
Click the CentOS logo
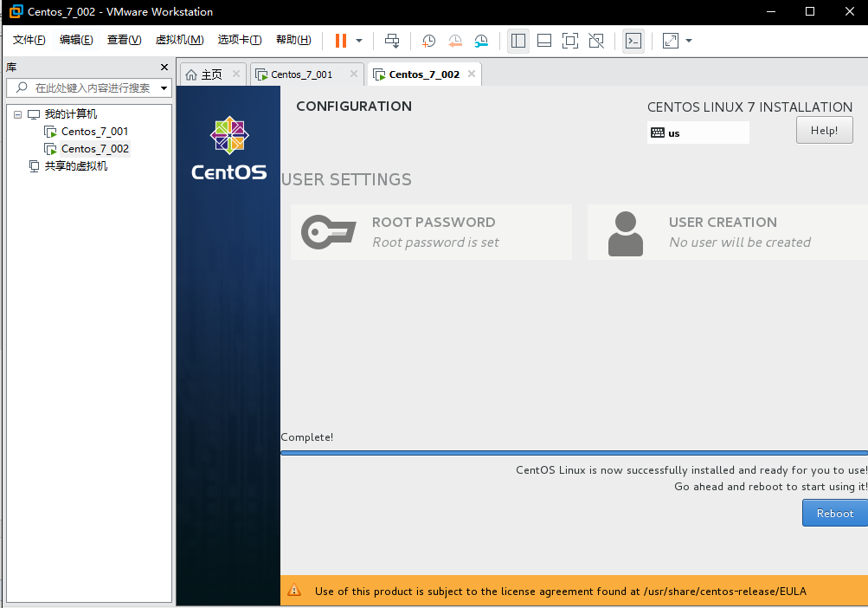229,149
